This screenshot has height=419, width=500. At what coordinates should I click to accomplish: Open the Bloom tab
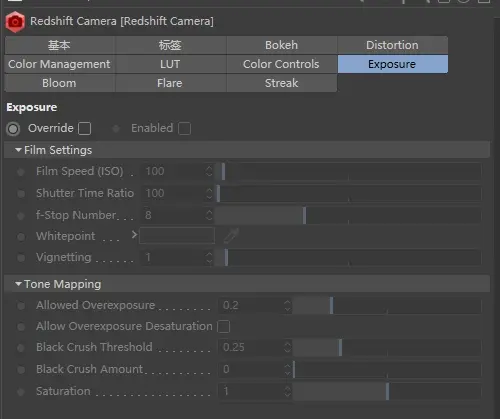[59, 83]
